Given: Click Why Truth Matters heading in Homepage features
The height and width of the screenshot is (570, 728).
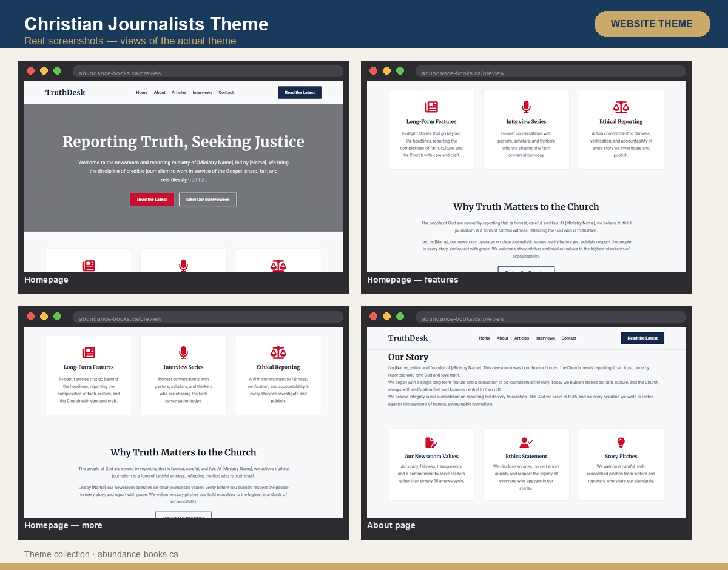Looking at the screenshot, I should 526,207.
